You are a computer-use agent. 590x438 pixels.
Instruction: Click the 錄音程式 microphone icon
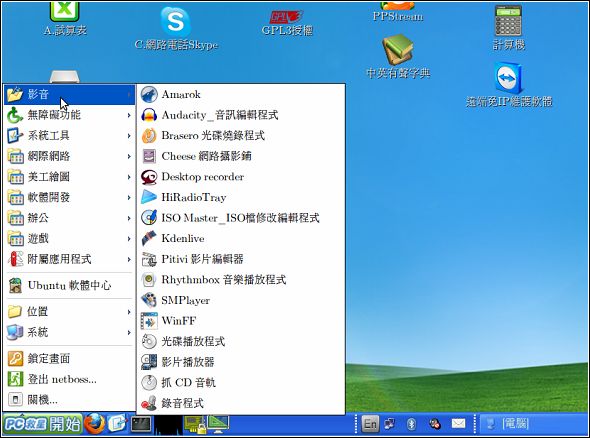click(x=149, y=403)
